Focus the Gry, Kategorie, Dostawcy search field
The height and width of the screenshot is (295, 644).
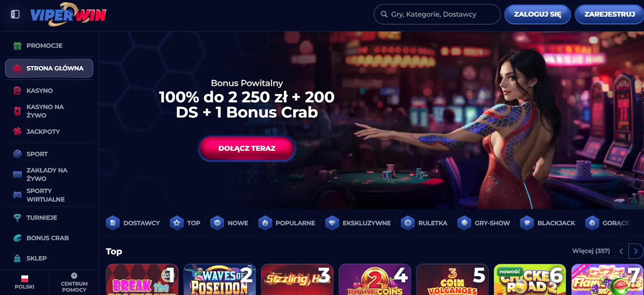pyautogui.click(x=437, y=14)
